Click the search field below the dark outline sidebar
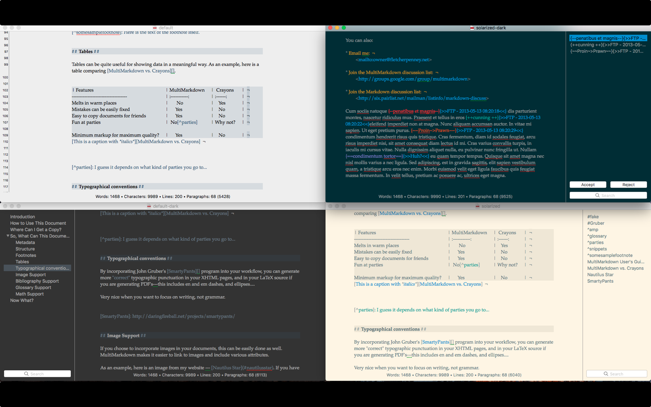The image size is (651, 407). (x=37, y=374)
